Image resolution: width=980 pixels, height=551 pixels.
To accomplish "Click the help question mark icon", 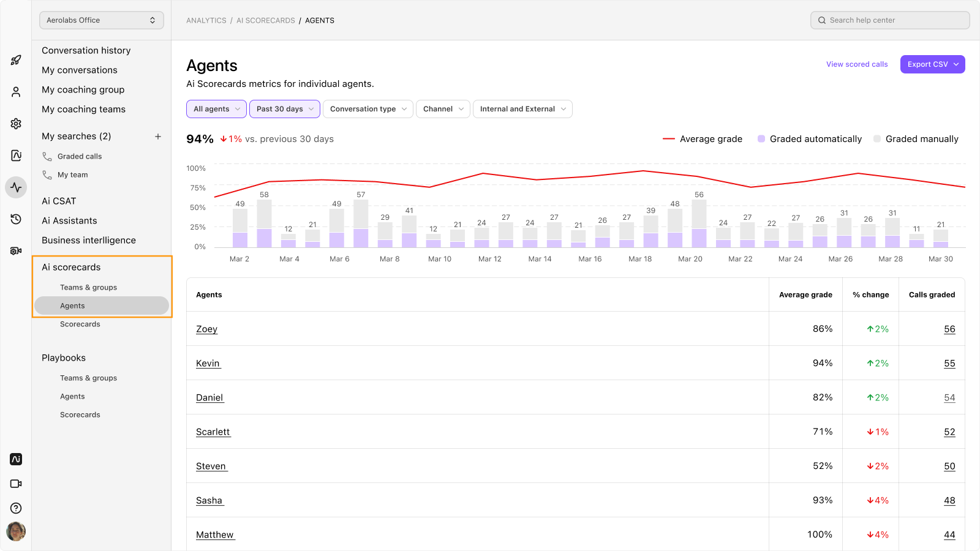I will [16, 508].
